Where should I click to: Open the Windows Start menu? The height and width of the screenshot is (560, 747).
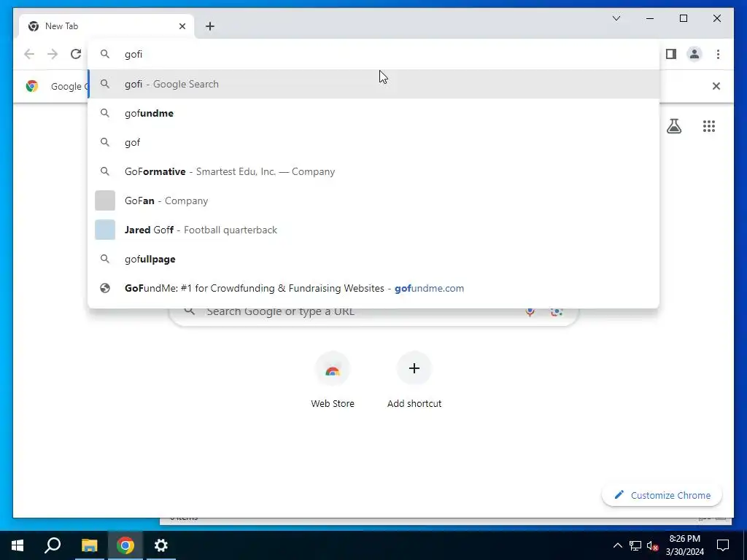point(18,545)
